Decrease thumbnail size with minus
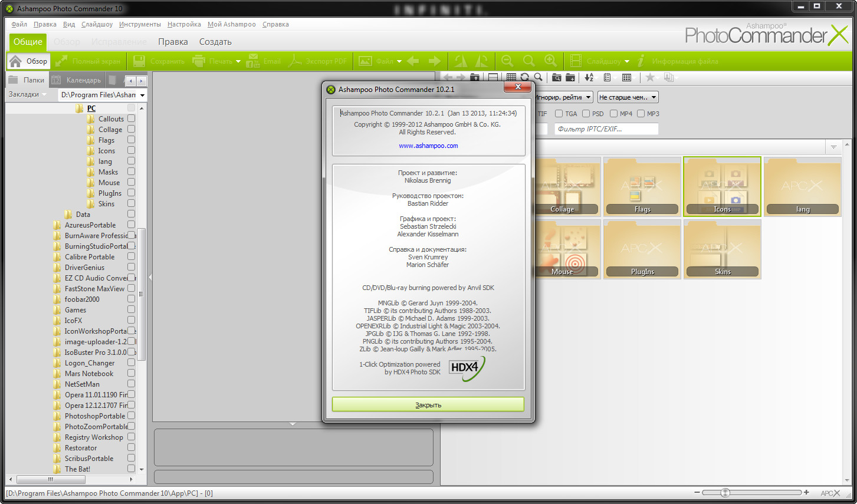Screen dimensions: 857x504 697,492
